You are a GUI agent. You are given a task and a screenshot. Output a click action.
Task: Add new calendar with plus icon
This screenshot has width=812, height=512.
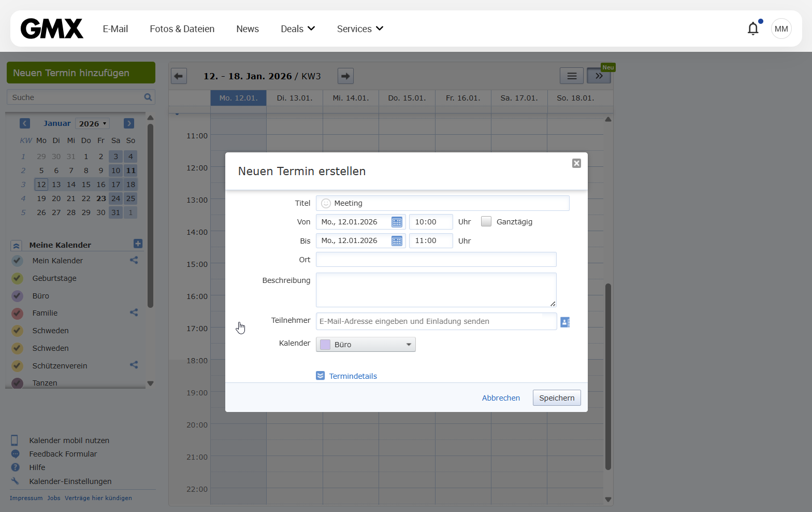point(138,244)
